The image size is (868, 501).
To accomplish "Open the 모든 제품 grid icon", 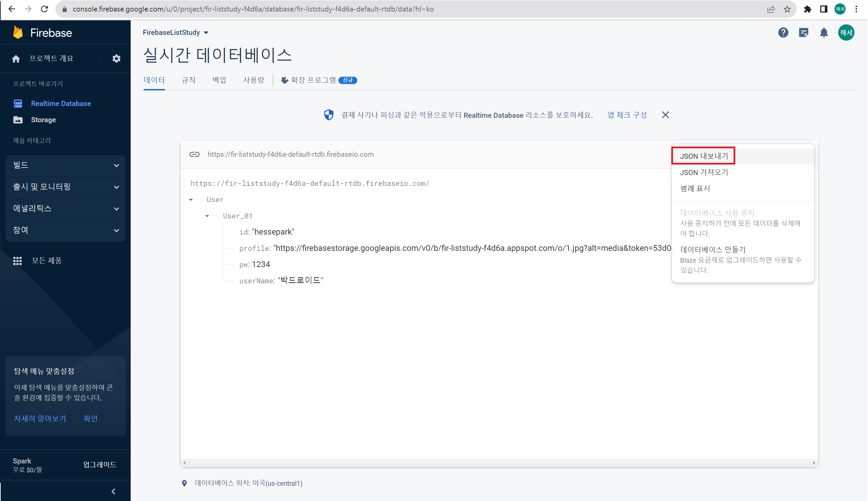I will tap(18, 261).
